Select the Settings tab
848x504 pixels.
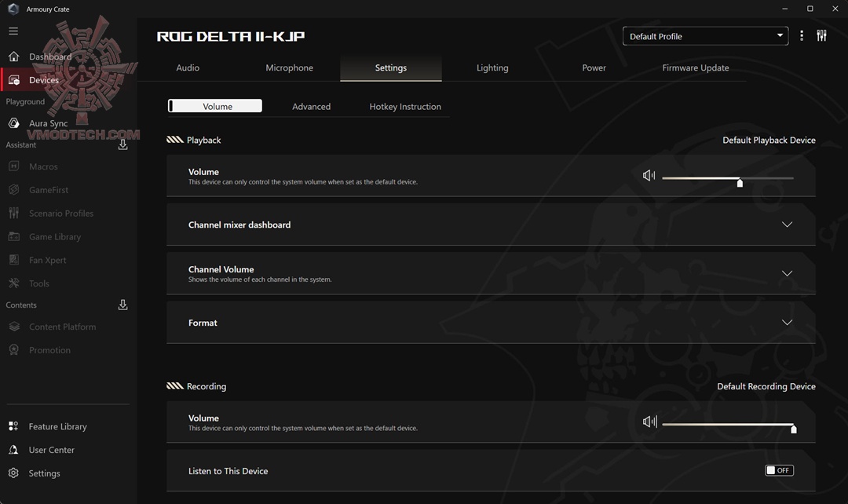[x=391, y=68]
